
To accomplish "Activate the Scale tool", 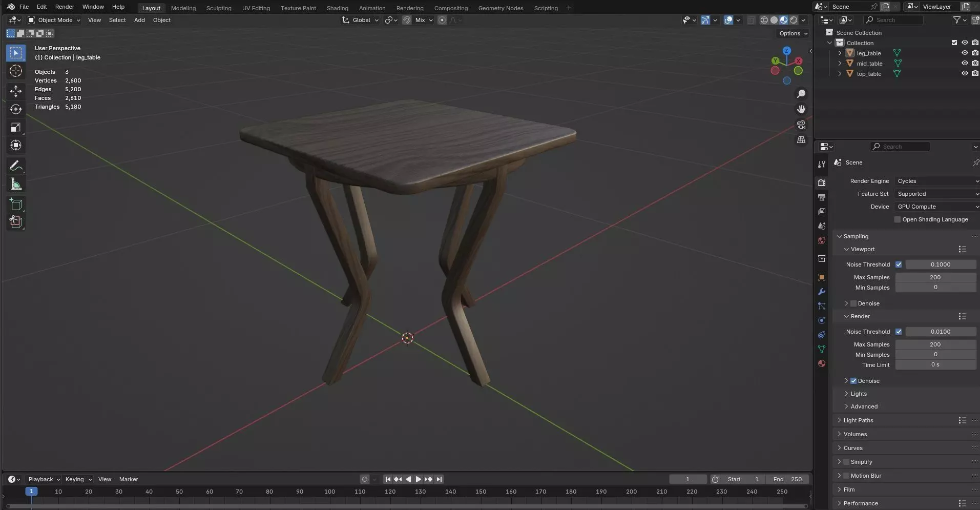I will click(16, 127).
